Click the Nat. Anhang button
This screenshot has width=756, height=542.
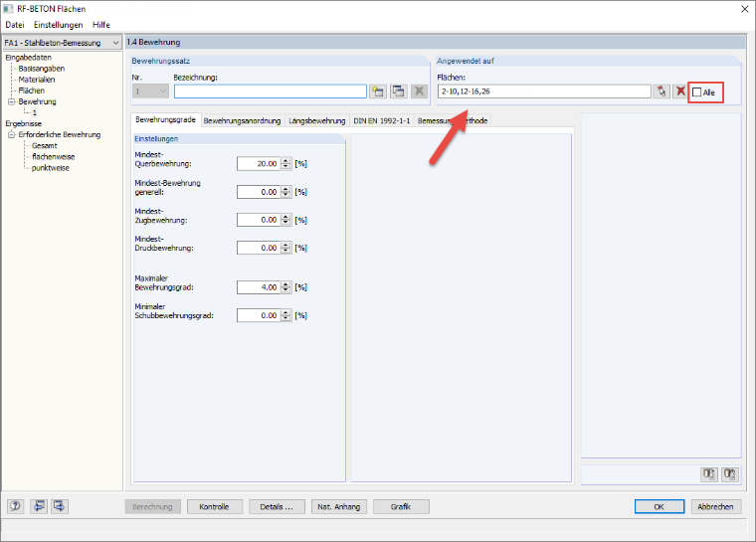tap(339, 507)
